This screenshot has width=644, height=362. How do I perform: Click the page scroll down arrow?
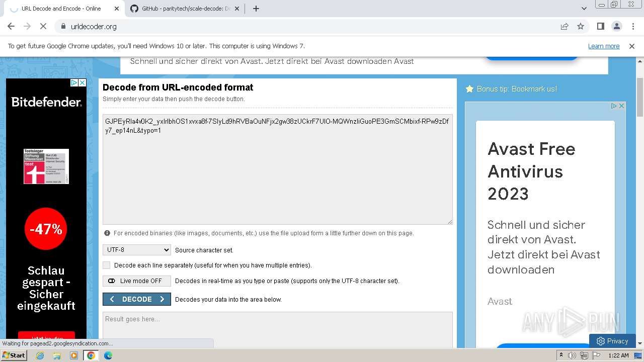tap(640, 343)
